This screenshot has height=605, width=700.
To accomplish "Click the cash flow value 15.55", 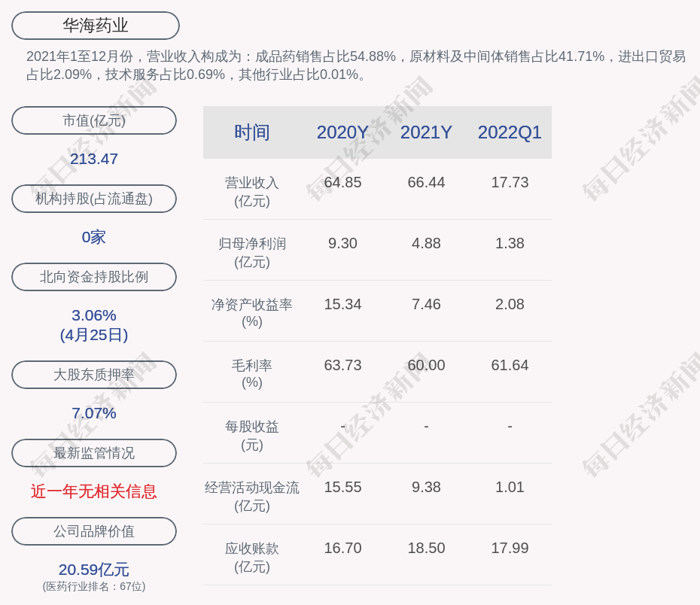I will 342,487.
